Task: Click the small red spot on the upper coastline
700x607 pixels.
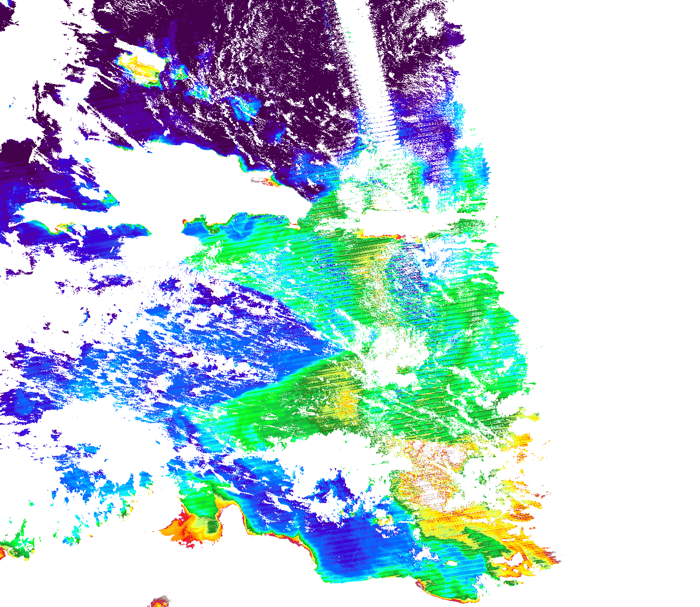Action: 268,182
